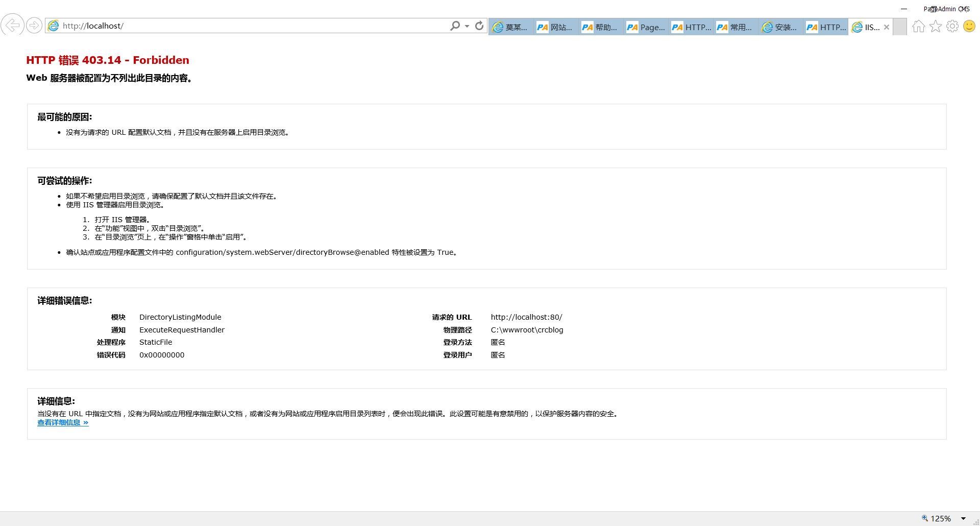This screenshot has width=980, height=526.
Task: Click the '查看详细信息 »' link
Action: coord(63,422)
